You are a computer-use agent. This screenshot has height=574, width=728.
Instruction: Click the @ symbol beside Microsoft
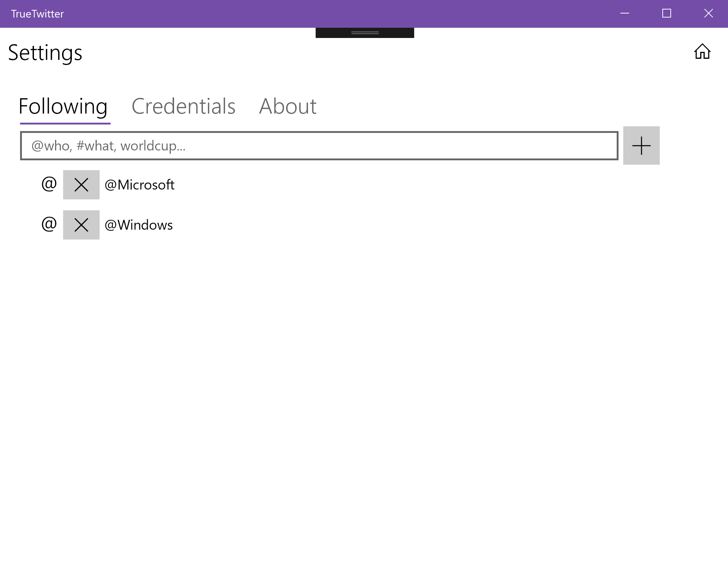[49, 184]
